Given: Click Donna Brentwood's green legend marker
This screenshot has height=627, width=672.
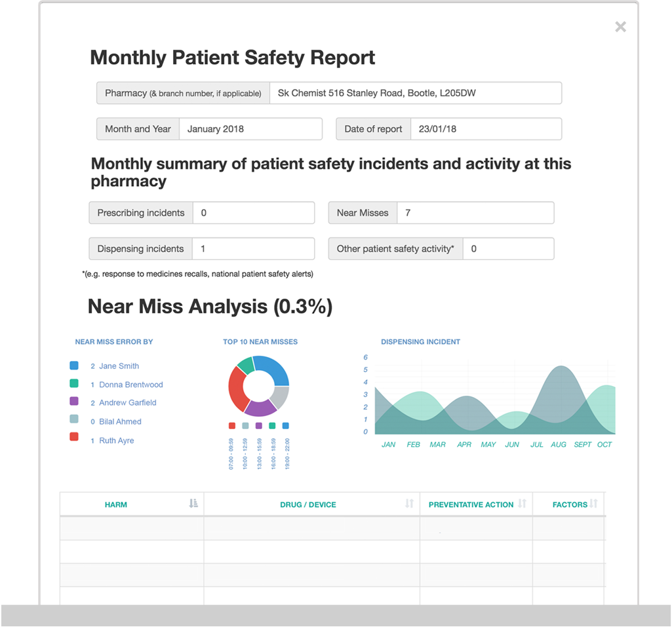Looking at the screenshot, I should 73,384.
